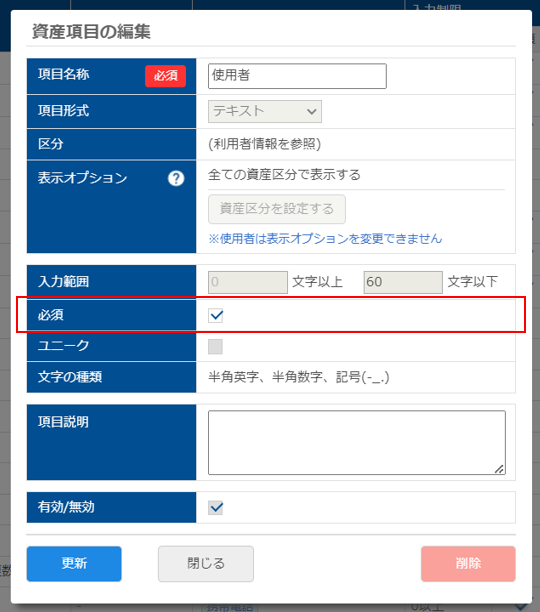
Task: Click the chevron arrow of 項目形式 select
Action: tap(311, 112)
